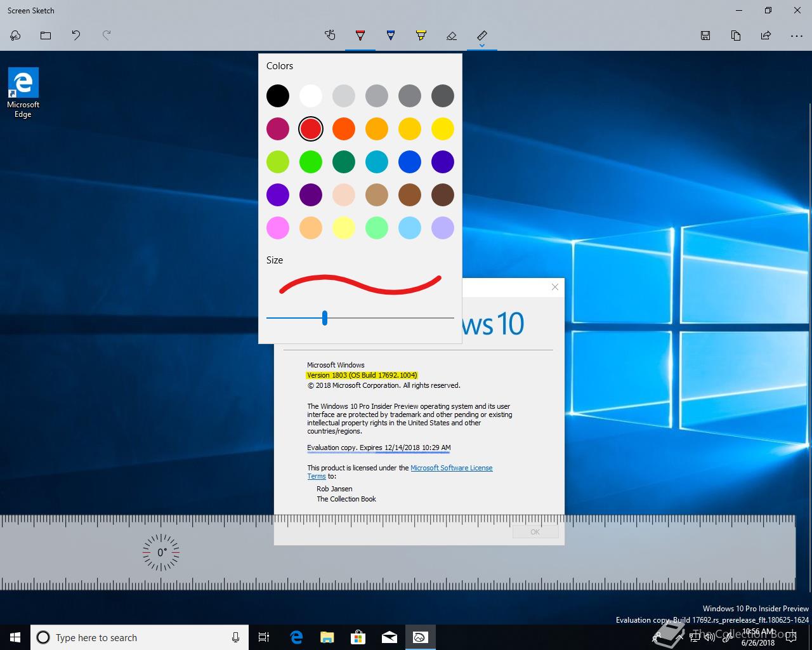Select the yellow highlighter tool

click(x=421, y=36)
